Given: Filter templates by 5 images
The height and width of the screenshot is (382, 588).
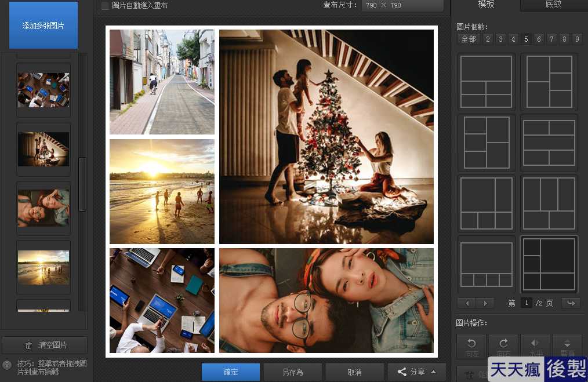Looking at the screenshot, I should click(526, 39).
